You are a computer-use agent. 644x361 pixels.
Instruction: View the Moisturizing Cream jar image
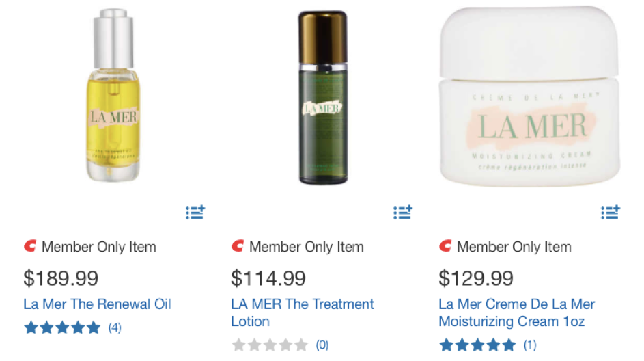[531, 96]
